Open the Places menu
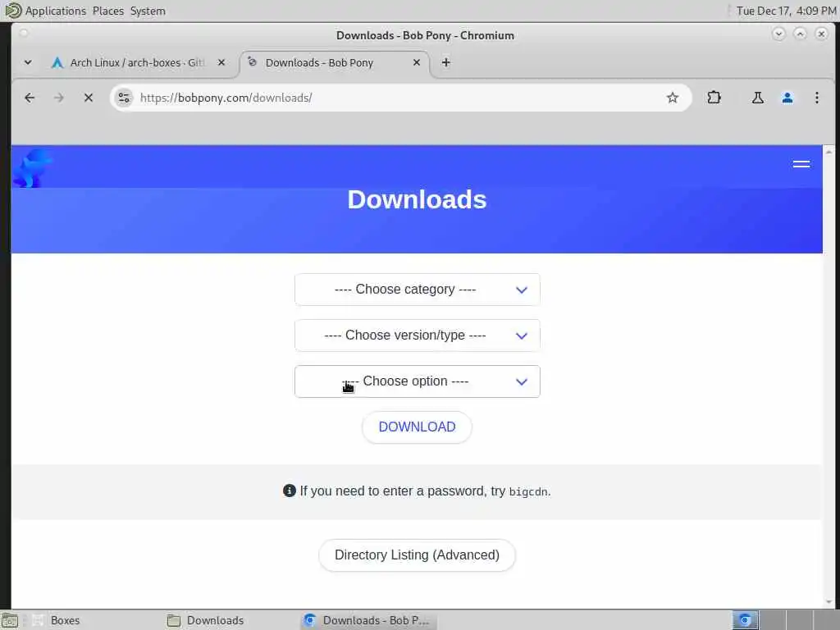This screenshot has width=840, height=630. (107, 11)
